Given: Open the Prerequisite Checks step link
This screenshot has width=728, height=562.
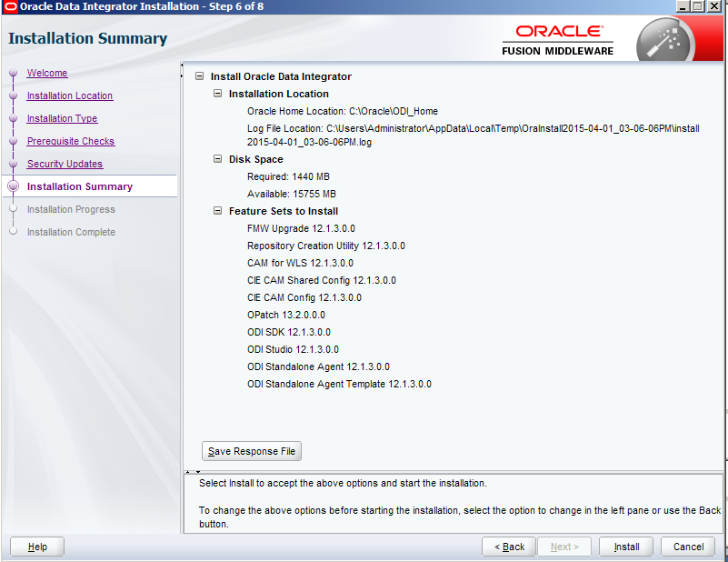Looking at the screenshot, I should 70,141.
